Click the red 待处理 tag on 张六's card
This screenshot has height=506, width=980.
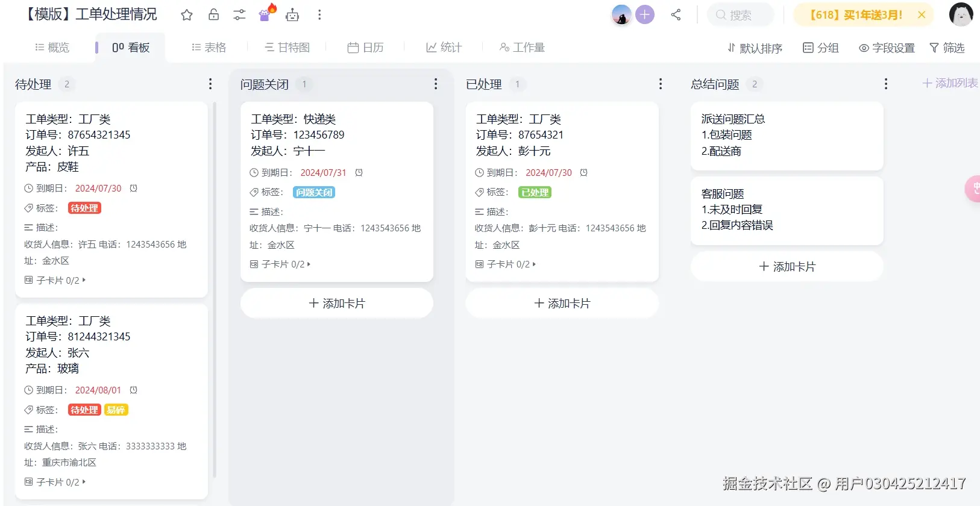84,410
